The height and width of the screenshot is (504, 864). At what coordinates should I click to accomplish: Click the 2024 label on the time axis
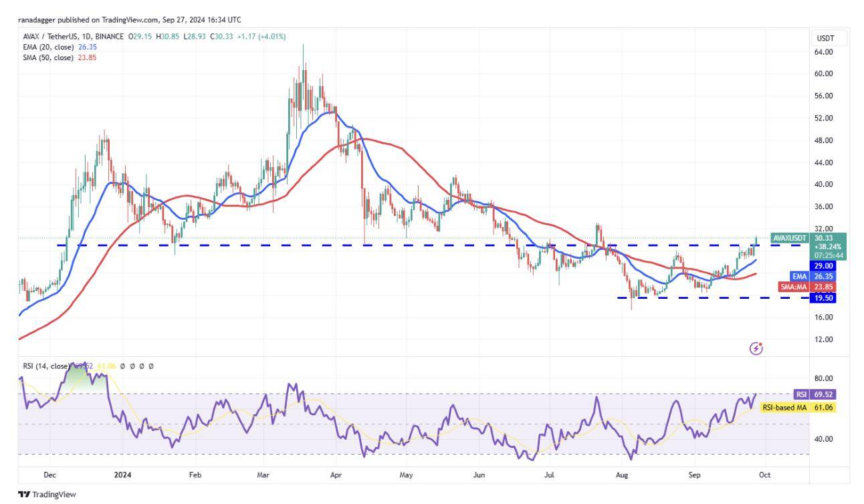122,473
